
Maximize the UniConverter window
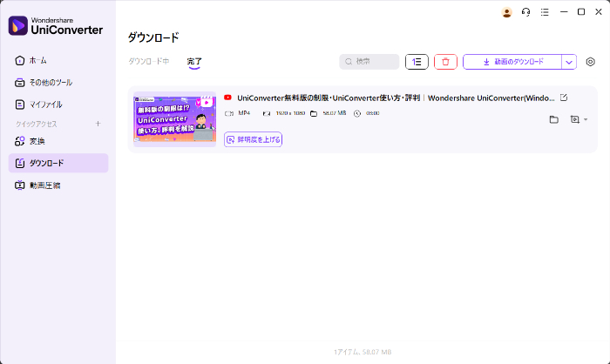581,12
